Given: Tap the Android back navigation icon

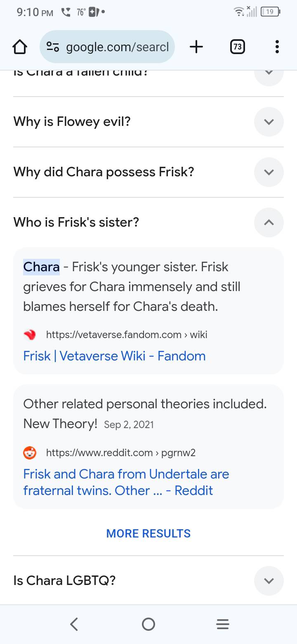Looking at the screenshot, I should (x=74, y=624).
